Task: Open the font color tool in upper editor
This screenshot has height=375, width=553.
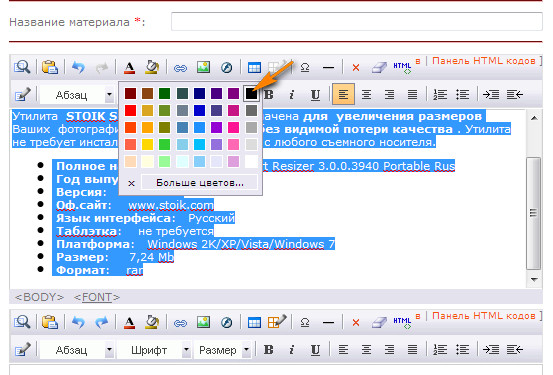Action: point(129,67)
